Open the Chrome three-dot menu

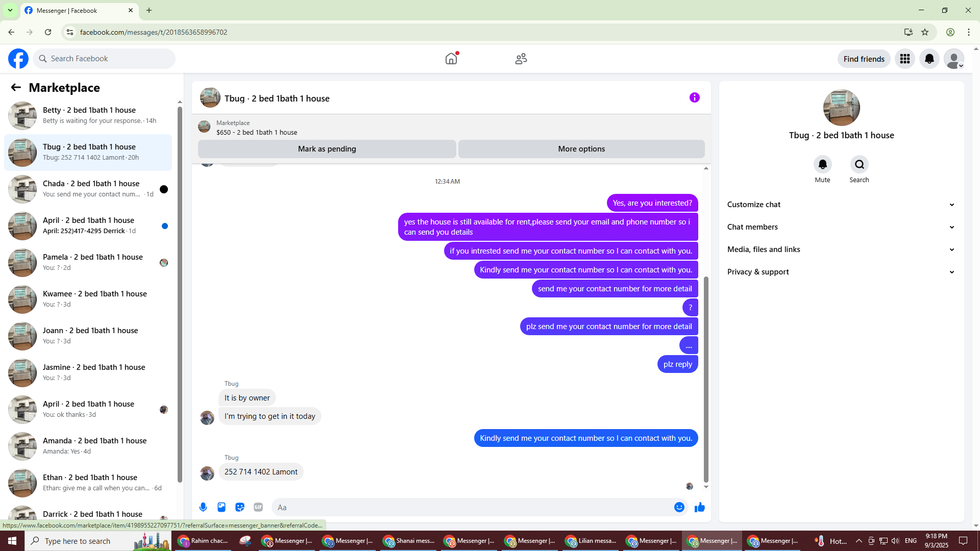(x=969, y=32)
